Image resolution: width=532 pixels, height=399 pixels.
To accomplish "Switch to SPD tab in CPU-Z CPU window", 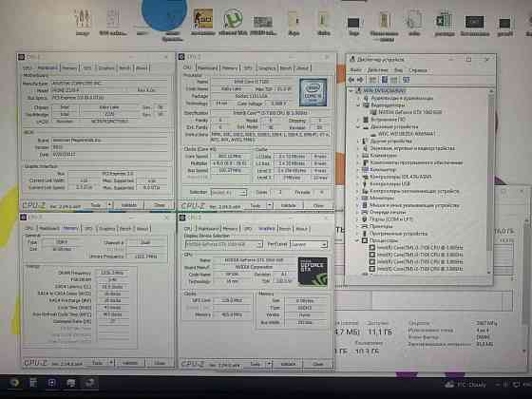I will 248,68.
